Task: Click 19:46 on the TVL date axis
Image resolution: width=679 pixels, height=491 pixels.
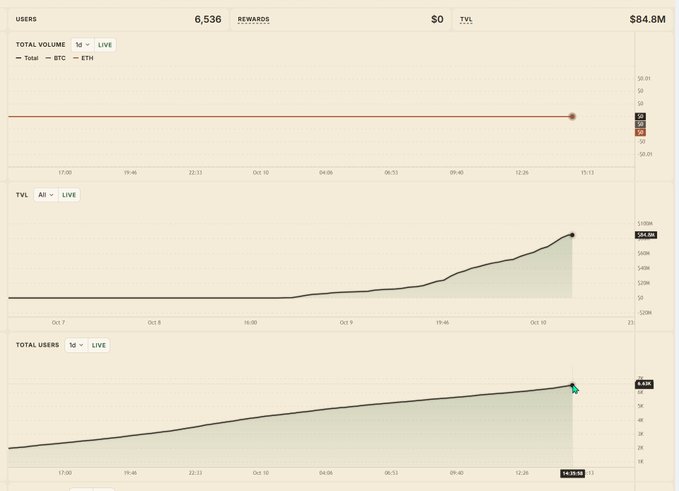Action: pos(442,323)
